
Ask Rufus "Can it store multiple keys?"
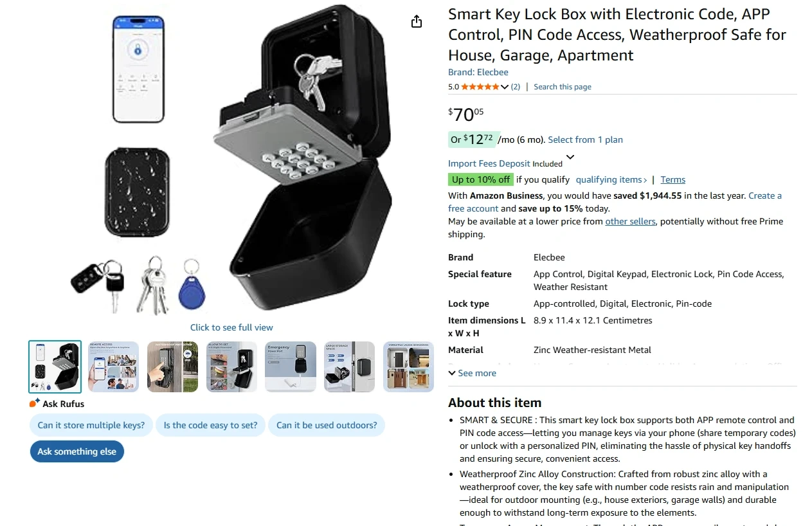pyautogui.click(x=91, y=425)
